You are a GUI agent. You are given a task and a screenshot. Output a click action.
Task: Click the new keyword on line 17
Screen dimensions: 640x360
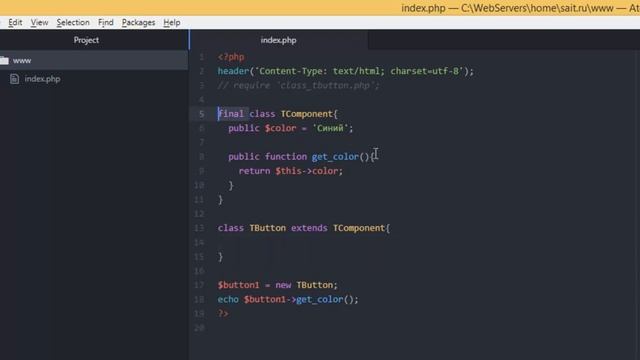tap(283, 285)
